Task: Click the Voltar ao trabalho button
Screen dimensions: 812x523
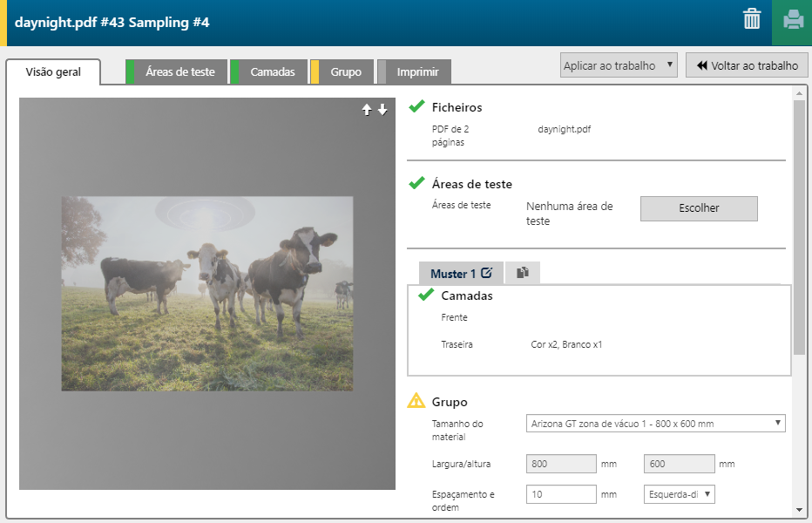Action: (x=747, y=65)
